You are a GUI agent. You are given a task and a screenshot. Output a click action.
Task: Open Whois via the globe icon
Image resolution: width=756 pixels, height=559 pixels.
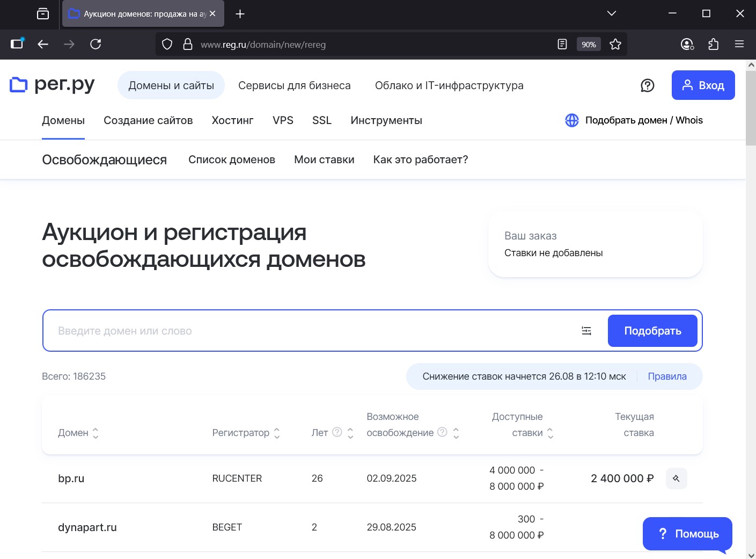(x=571, y=120)
